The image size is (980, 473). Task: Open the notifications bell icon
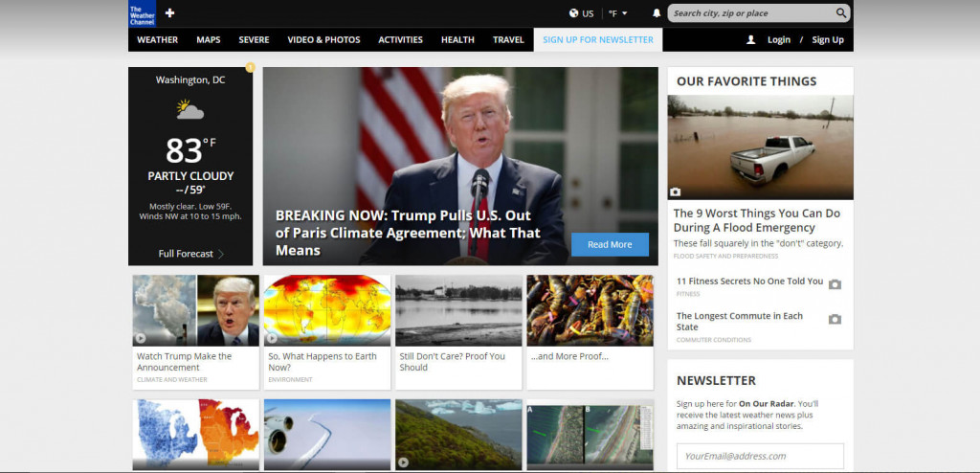tap(657, 13)
